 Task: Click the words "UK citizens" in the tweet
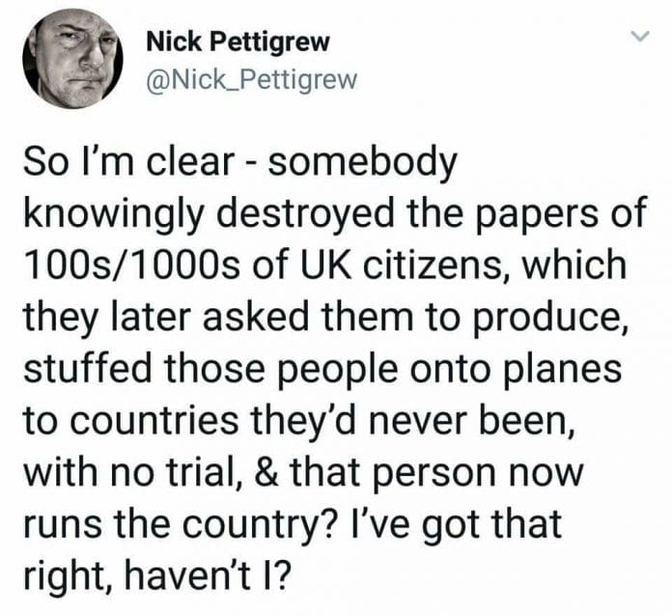click(x=379, y=264)
